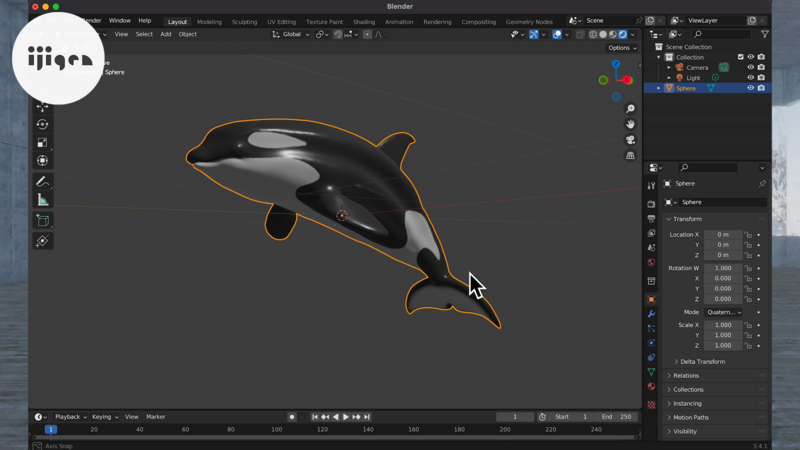The image size is (800, 450).
Task: Open the World properties tab
Action: click(x=651, y=262)
